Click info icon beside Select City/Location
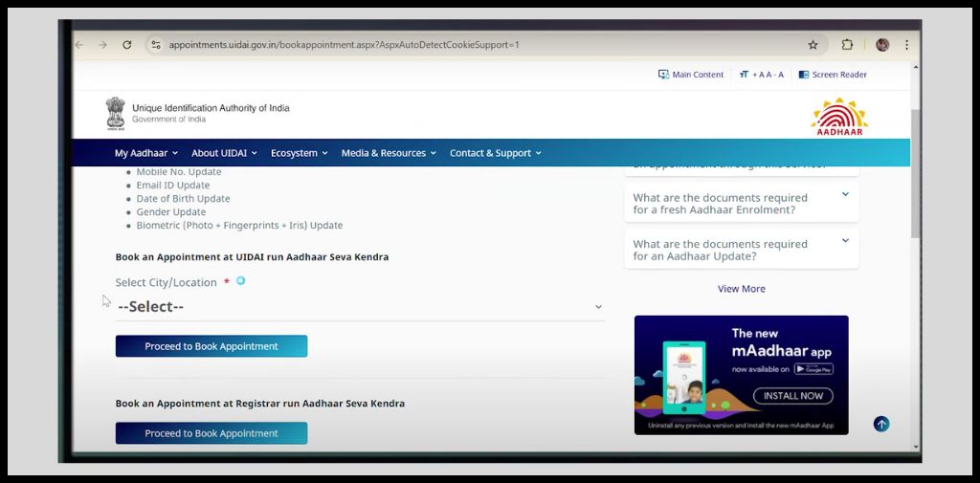The width and height of the screenshot is (980, 483). (x=240, y=280)
